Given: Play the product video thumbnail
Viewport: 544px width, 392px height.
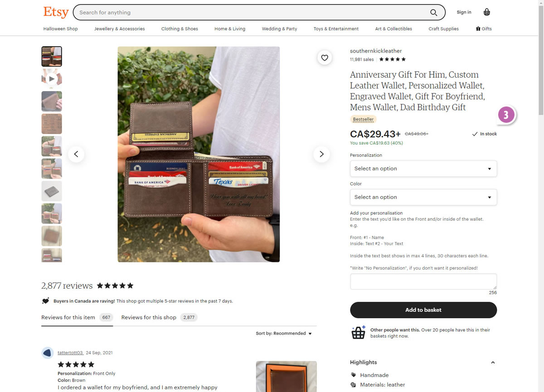Looking at the screenshot, I should click(x=52, y=79).
